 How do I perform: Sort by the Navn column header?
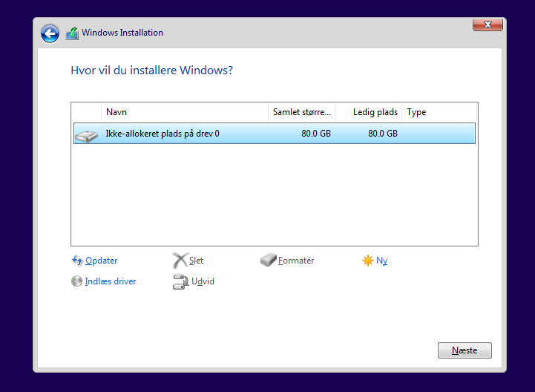coord(185,112)
